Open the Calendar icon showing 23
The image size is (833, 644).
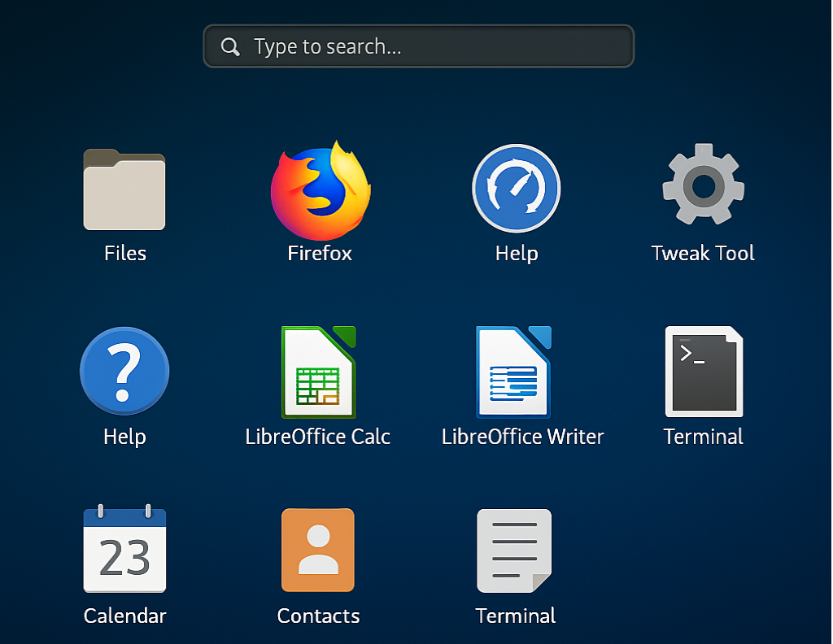pyautogui.click(x=124, y=548)
